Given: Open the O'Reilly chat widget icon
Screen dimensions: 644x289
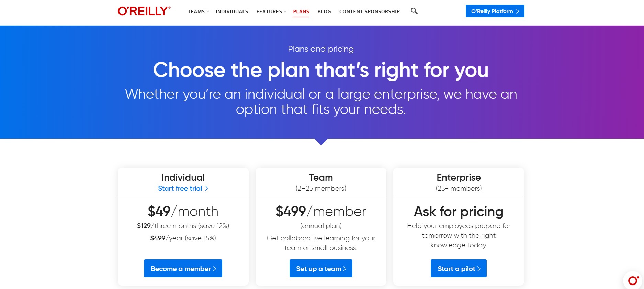Looking at the screenshot, I should (633, 280).
